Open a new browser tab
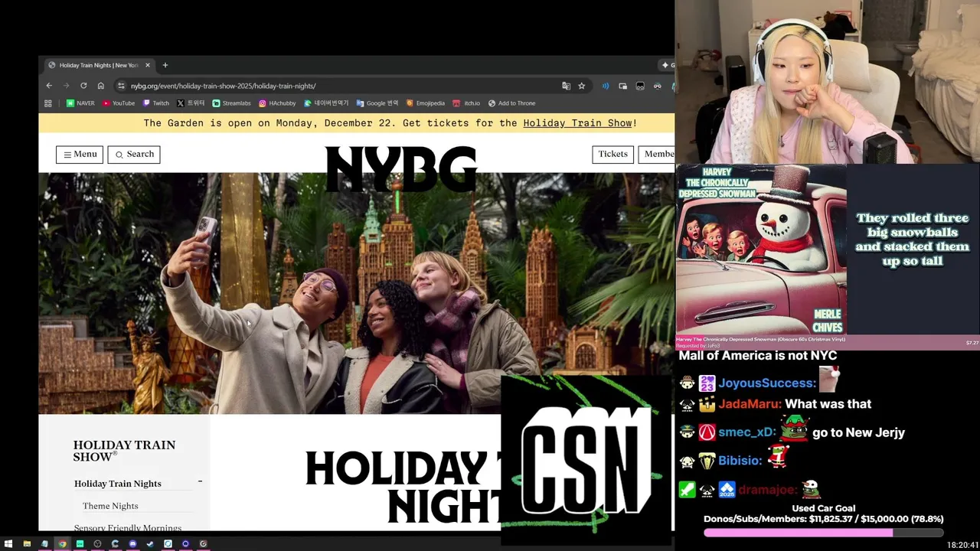The width and height of the screenshot is (980, 551). point(165,65)
